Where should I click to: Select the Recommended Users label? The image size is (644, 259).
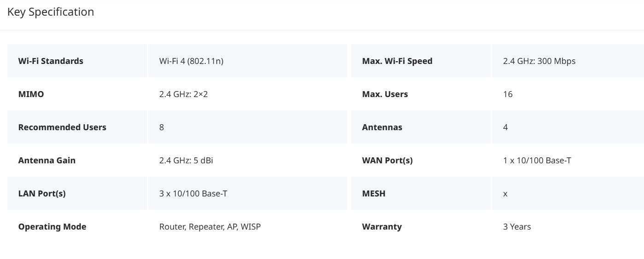pyautogui.click(x=62, y=127)
